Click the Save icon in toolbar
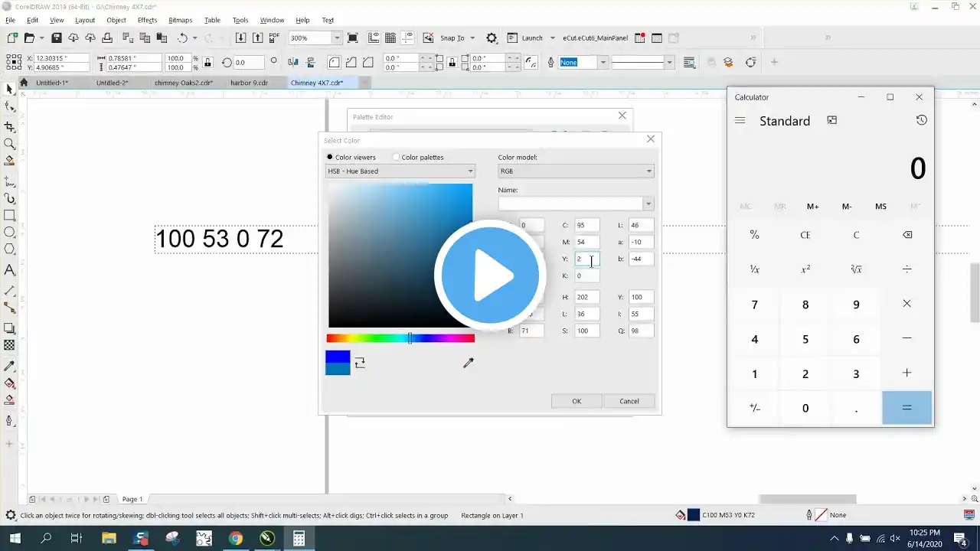The height and width of the screenshot is (551, 980). 56,38
